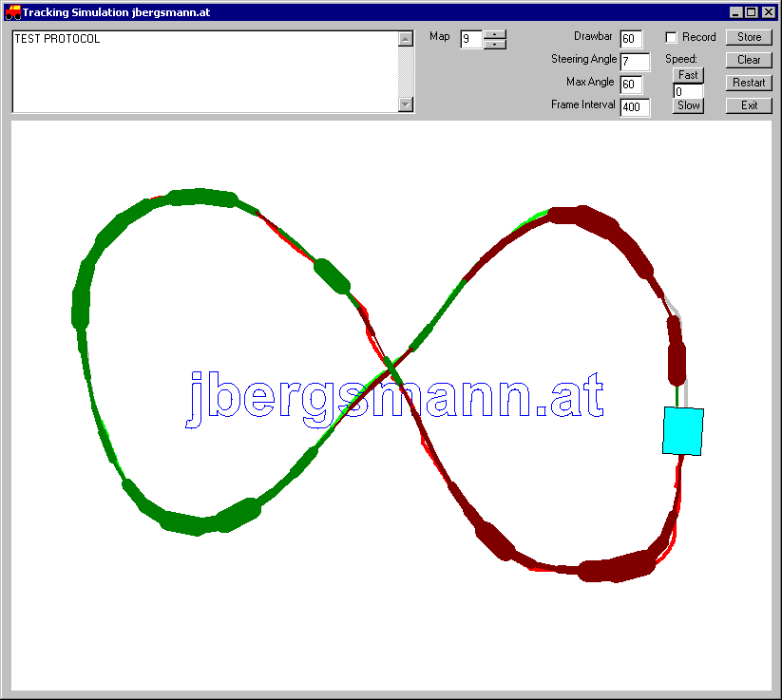Click the Map number field

tap(471, 39)
